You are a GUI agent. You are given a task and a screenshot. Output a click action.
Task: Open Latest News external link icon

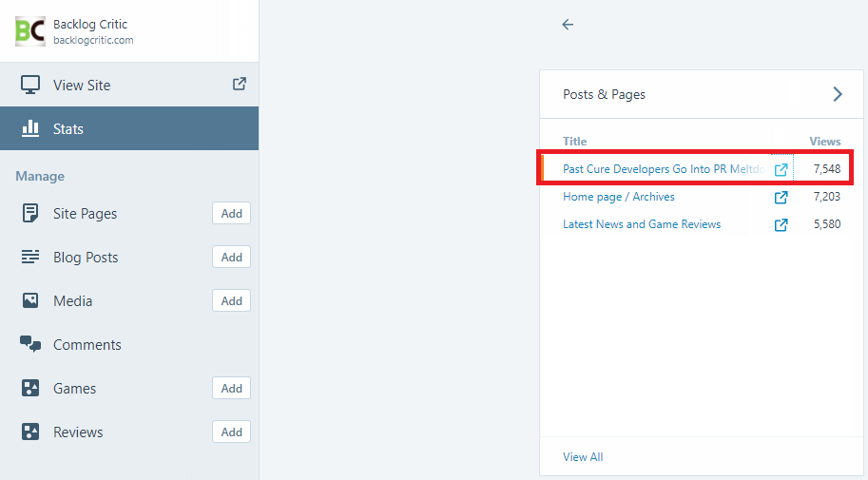click(781, 224)
